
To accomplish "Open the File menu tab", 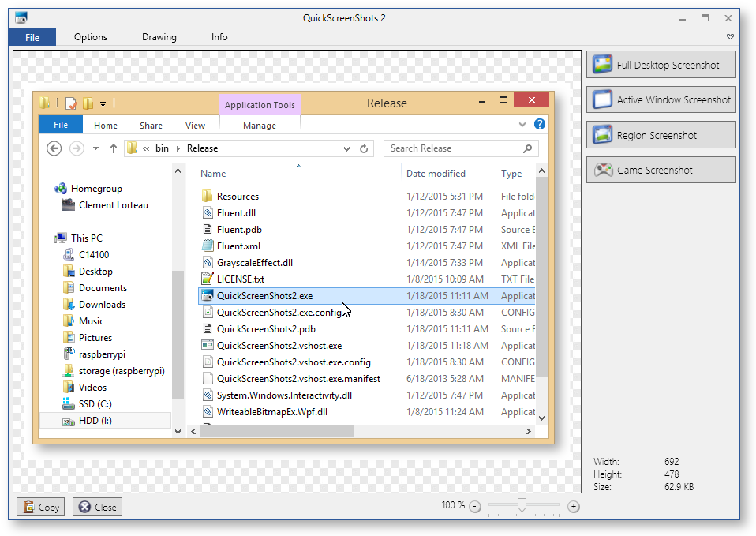I will coord(32,37).
